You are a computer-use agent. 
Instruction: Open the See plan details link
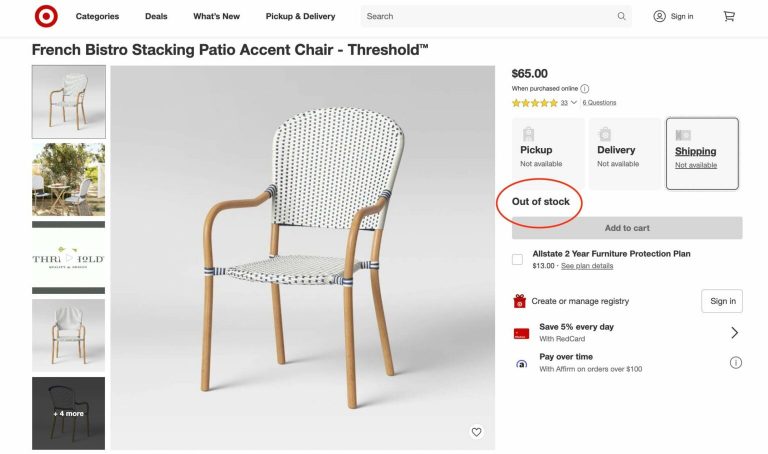(587, 266)
